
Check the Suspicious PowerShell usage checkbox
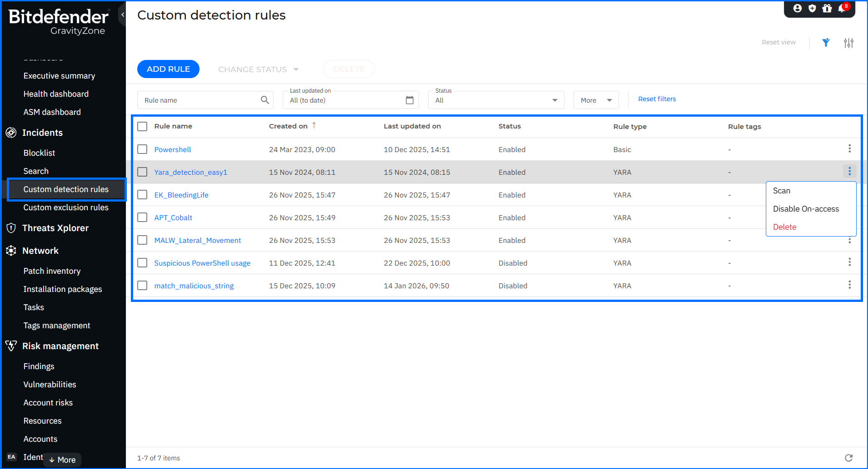tap(142, 262)
